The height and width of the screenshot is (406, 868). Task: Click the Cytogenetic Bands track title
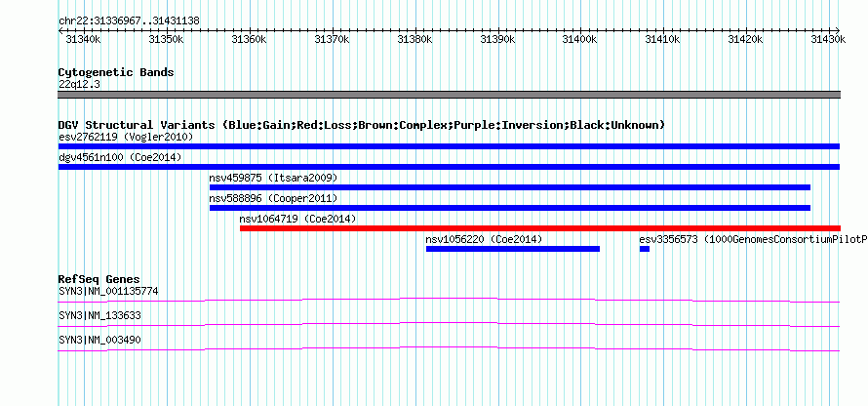point(116,72)
